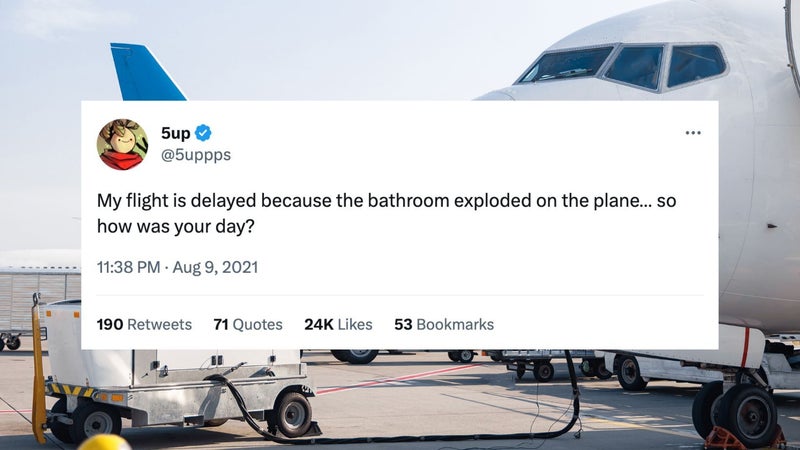Screen dimensions: 800x450
Task: Click the 53 Bookmarks count
Action: [x=444, y=324]
